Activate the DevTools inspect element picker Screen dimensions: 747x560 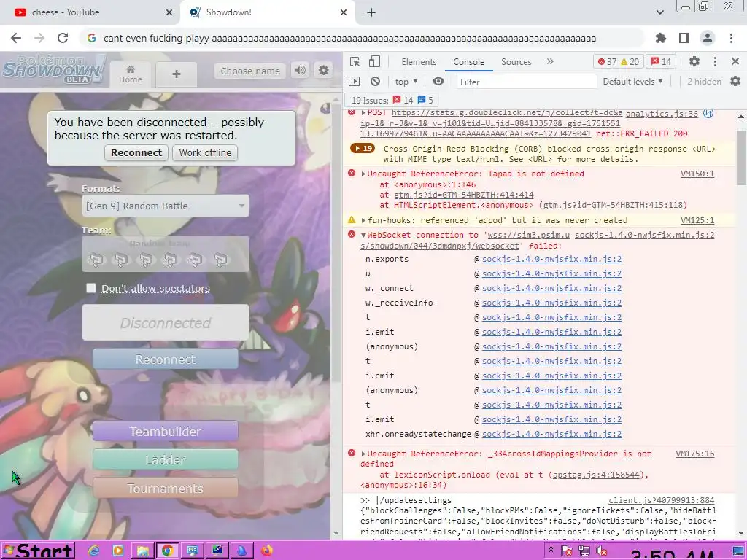click(355, 61)
